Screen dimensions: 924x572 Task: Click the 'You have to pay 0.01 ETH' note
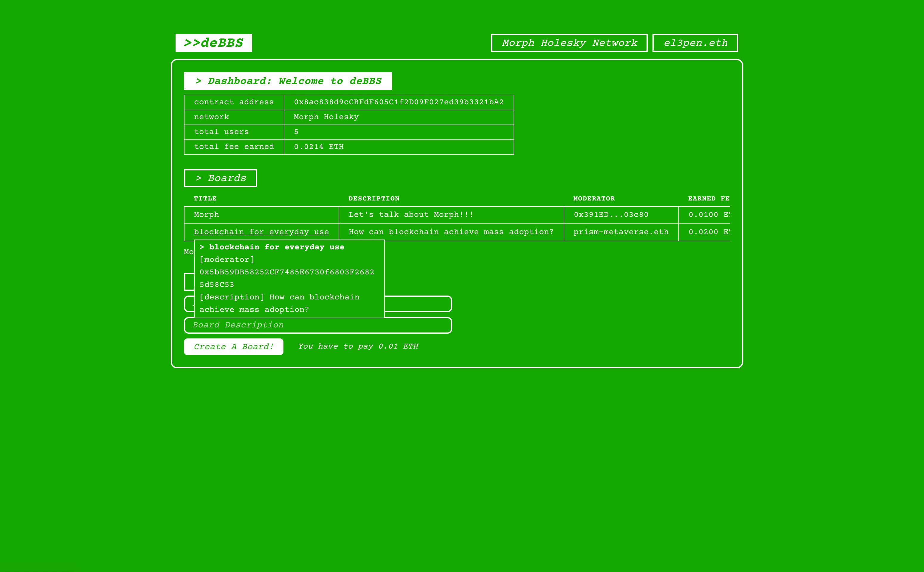click(358, 346)
